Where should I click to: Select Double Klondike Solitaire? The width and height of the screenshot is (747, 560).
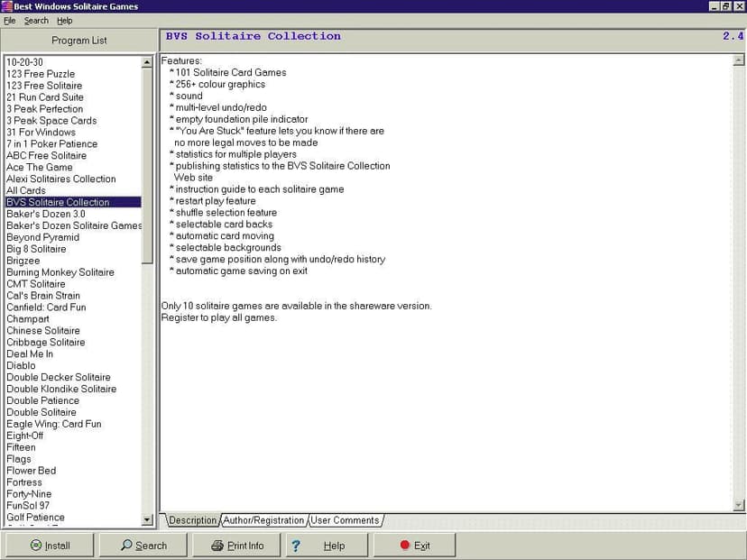73,389
